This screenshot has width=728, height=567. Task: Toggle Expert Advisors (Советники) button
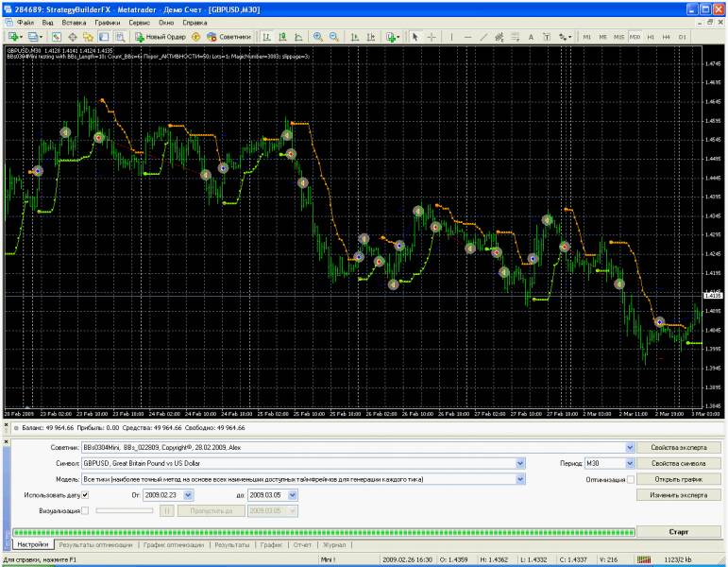click(x=228, y=36)
